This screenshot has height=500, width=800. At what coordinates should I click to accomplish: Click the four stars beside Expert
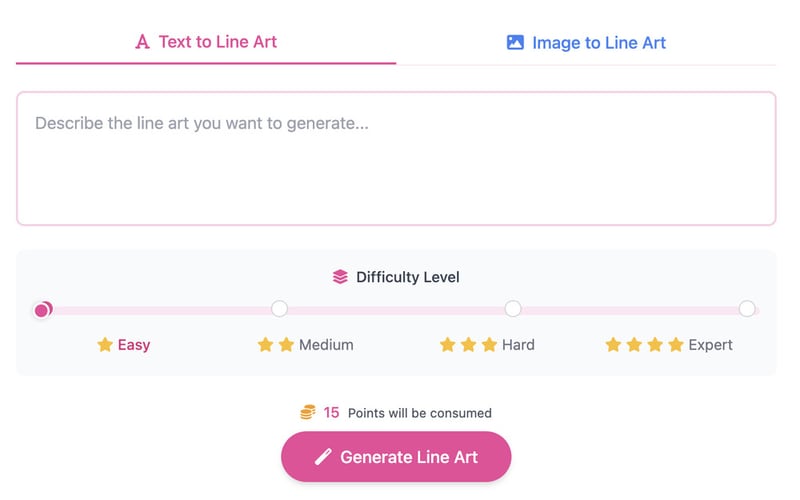pos(645,345)
